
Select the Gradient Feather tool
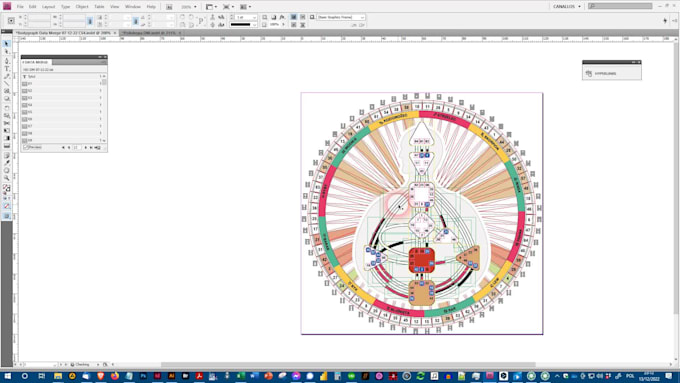click(7, 146)
